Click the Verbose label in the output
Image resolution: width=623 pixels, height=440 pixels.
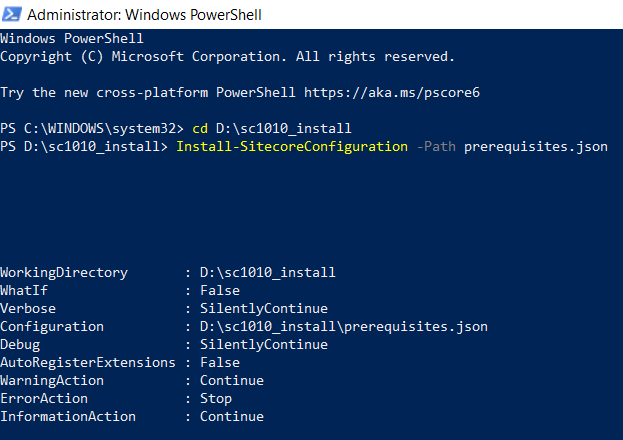(28, 308)
